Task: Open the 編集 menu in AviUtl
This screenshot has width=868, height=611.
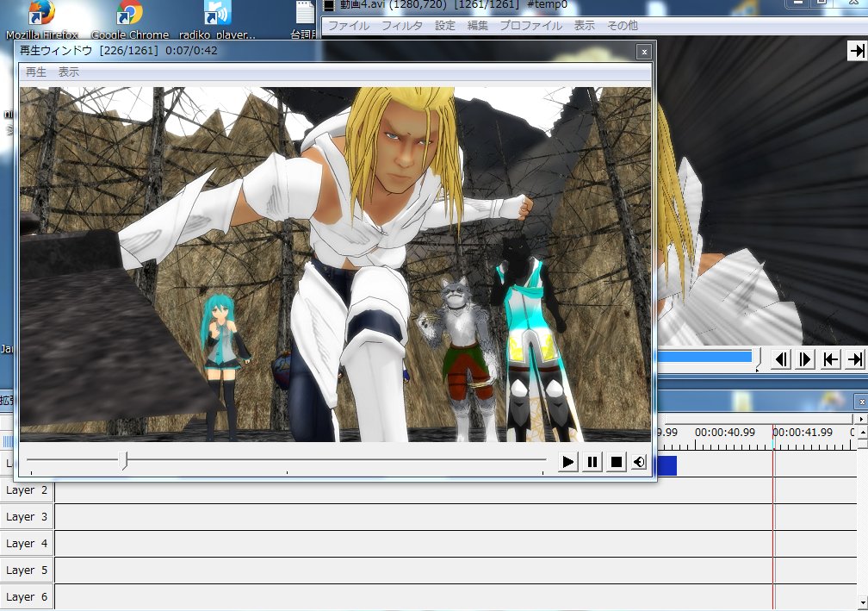Action: [x=477, y=26]
